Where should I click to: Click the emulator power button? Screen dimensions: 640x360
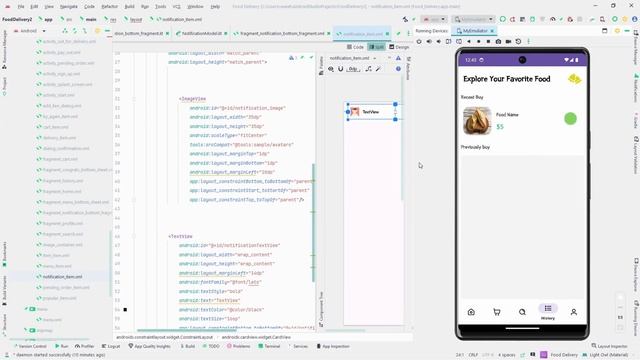419,41
